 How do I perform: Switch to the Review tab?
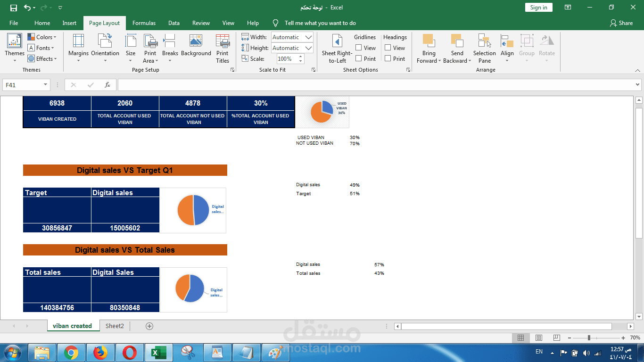click(201, 23)
